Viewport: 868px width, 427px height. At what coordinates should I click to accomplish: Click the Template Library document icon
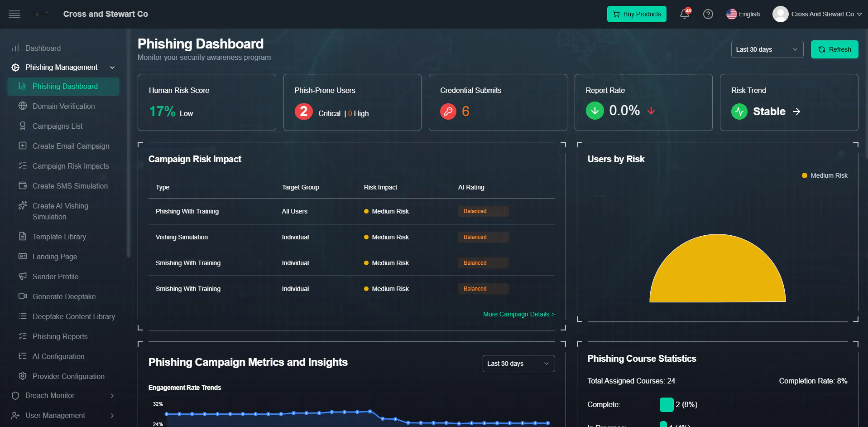(x=23, y=237)
